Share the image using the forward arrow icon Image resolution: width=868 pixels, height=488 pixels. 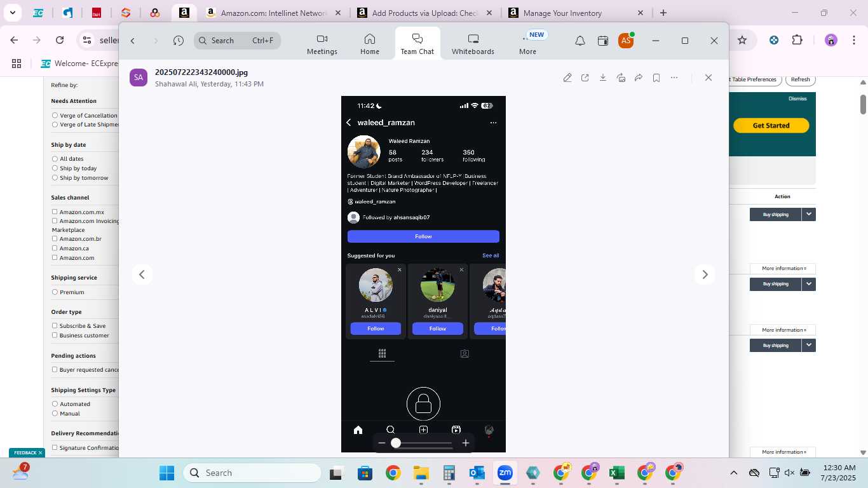(x=639, y=78)
